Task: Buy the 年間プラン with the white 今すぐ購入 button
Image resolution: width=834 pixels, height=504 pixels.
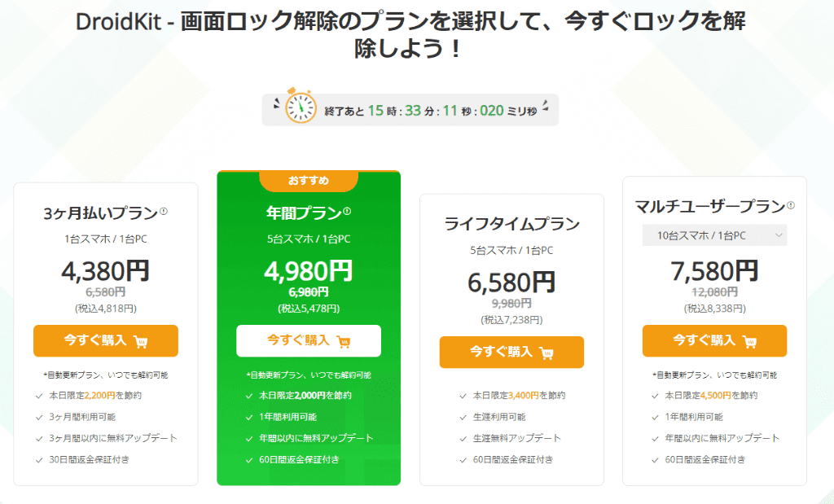Action: point(309,341)
